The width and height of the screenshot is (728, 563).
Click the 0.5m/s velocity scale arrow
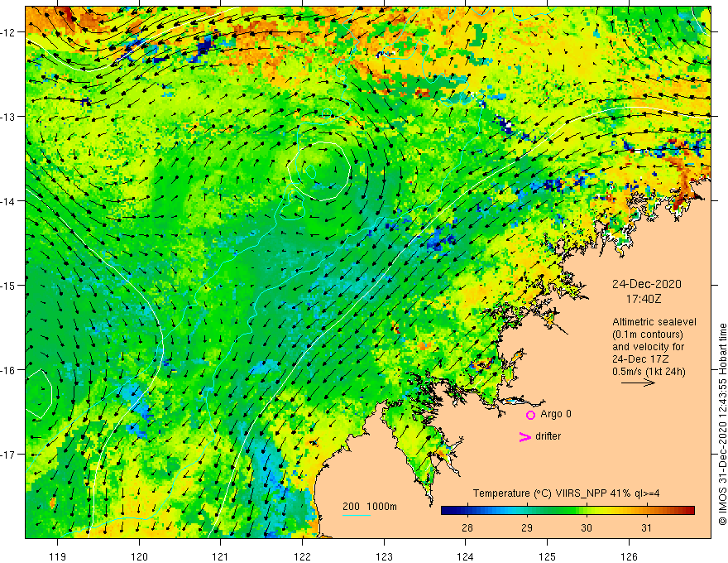[x=638, y=383]
